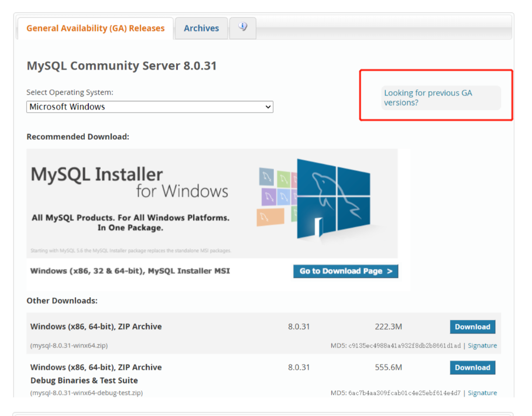
Task: Click the filename (mysql-8.0.31-winx64-debug-test.zip)
Action: click(x=87, y=393)
